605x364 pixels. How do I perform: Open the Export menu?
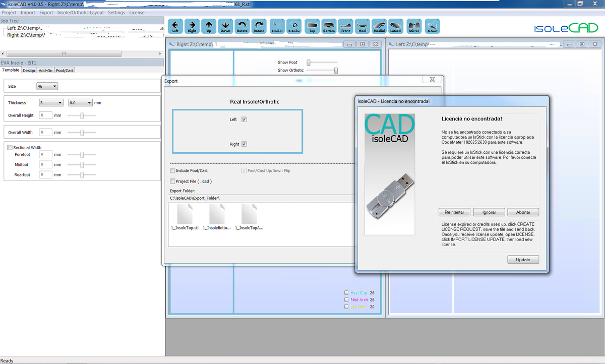click(x=46, y=13)
